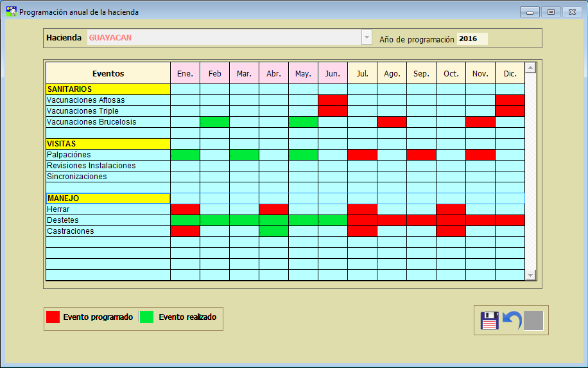
Task: Toggle Castraciones cell for April
Action: click(x=273, y=231)
